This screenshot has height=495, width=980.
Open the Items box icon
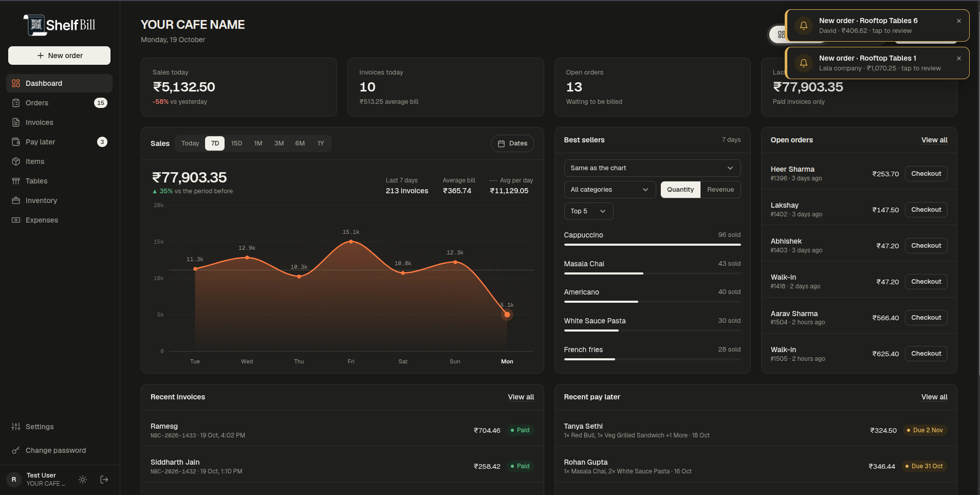coord(16,161)
